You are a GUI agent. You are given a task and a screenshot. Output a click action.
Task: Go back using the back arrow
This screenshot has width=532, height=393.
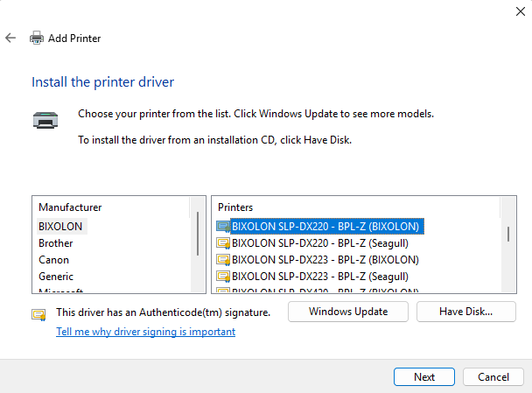10,38
